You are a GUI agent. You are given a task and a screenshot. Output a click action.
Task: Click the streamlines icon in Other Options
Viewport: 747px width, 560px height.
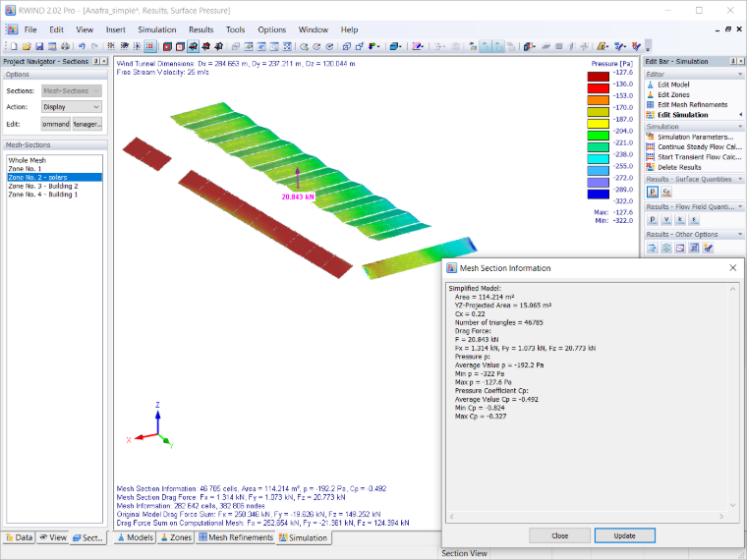click(653, 248)
